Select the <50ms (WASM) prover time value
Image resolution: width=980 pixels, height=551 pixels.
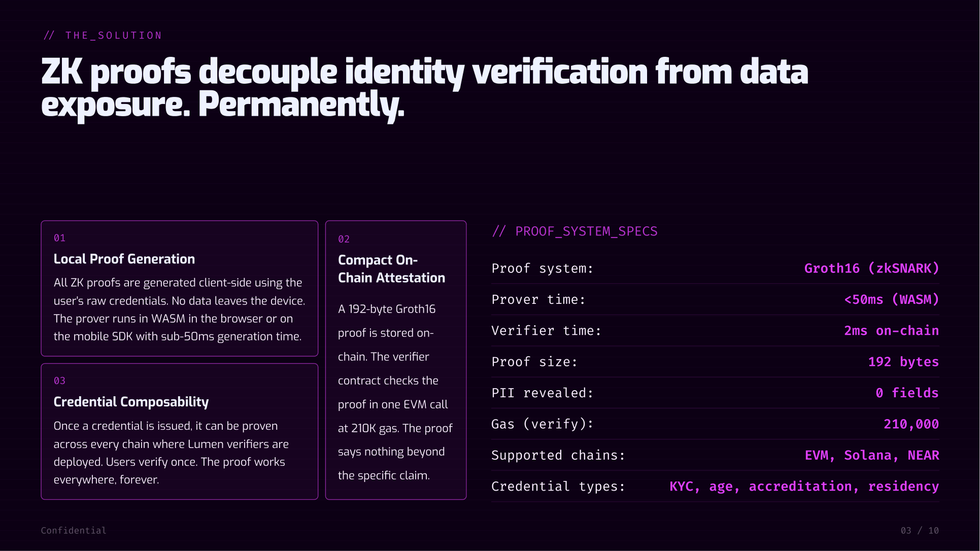point(891,300)
